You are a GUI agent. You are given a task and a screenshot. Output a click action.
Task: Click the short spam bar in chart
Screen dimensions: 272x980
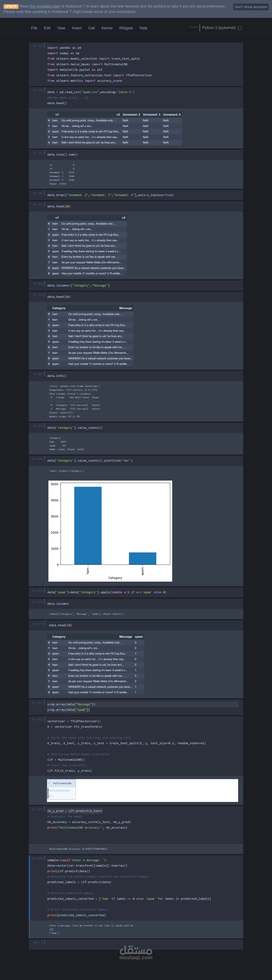[143, 558]
